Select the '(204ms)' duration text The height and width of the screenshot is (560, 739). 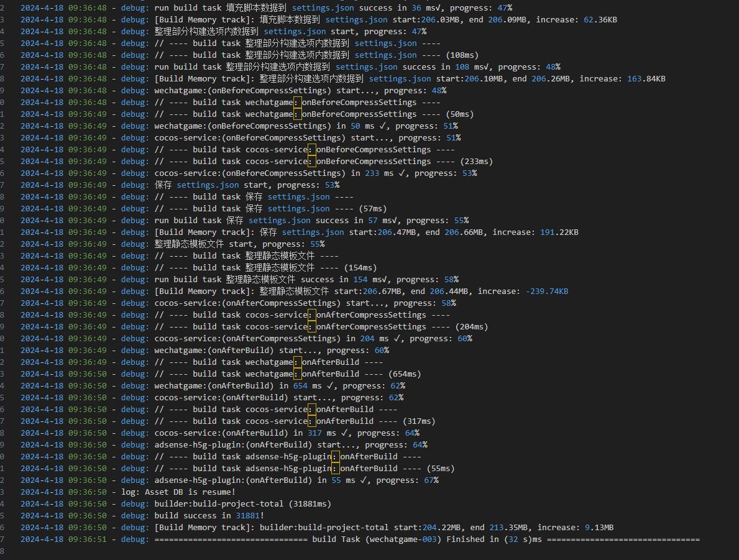coord(471,326)
